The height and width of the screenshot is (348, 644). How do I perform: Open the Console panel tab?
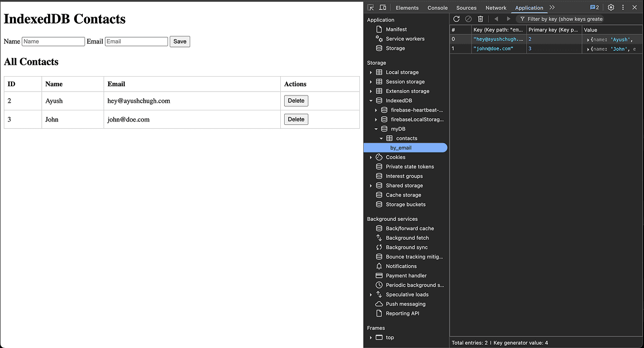click(437, 8)
